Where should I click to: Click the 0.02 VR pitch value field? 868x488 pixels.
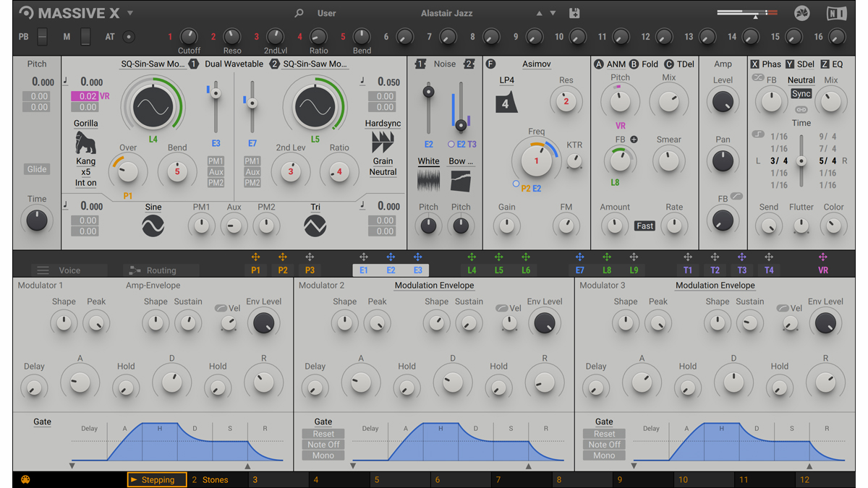(x=85, y=96)
